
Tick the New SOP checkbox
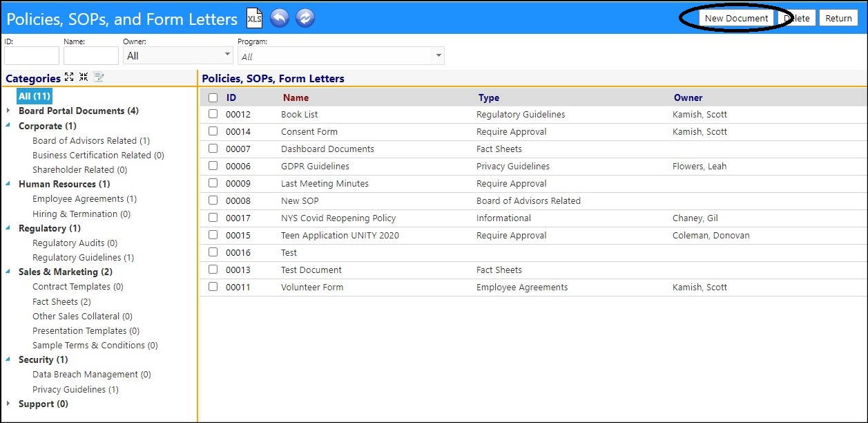(x=213, y=200)
